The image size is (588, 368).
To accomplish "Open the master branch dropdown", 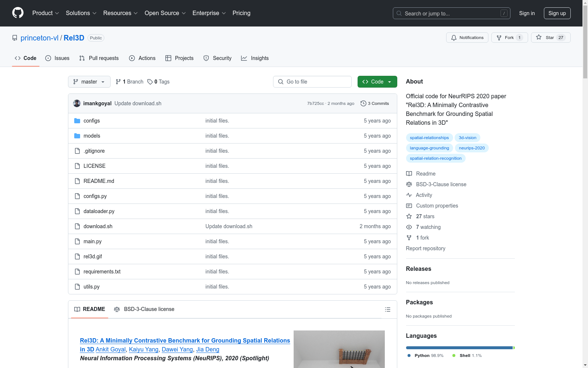I will [89, 82].
